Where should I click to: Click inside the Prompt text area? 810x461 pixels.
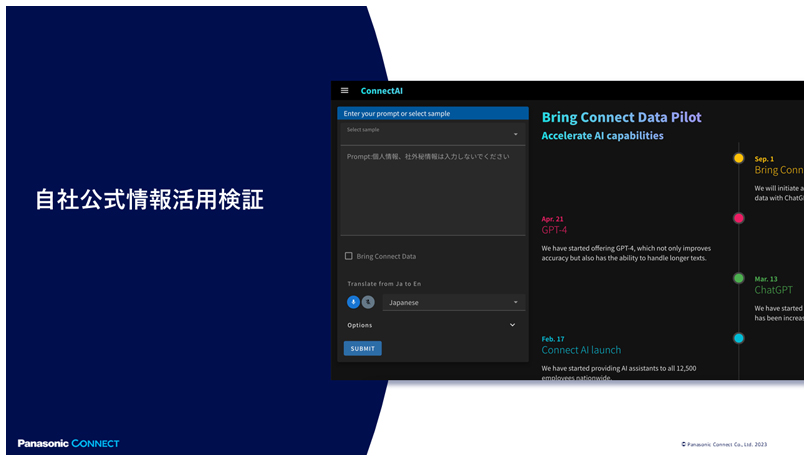(x=432, y=190)
